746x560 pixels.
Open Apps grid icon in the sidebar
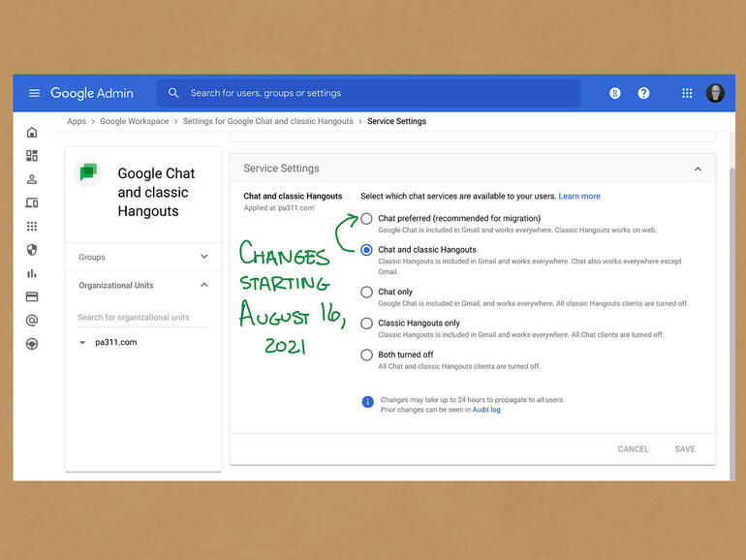point(32,226)
